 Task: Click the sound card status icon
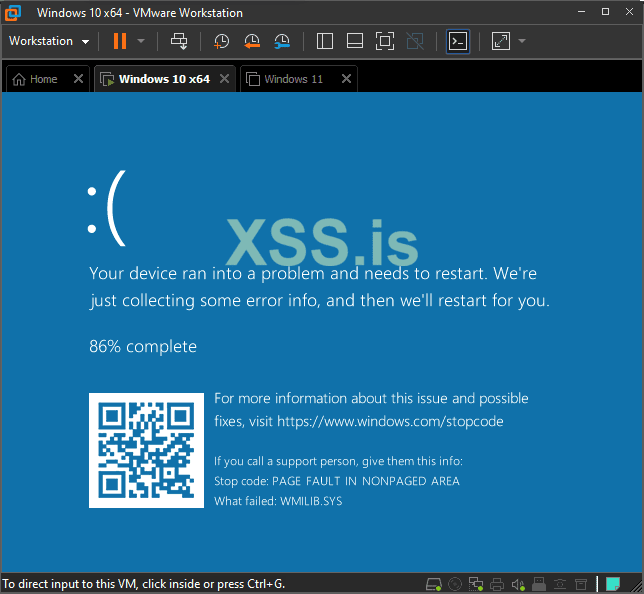pyautogui.click(x=518, y=584)
